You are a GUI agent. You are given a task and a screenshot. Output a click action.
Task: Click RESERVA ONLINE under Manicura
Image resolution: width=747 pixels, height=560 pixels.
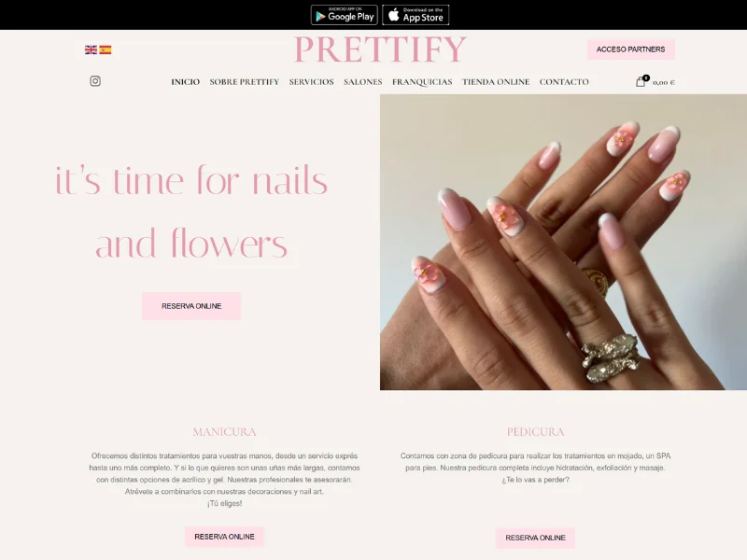[224, 537]
